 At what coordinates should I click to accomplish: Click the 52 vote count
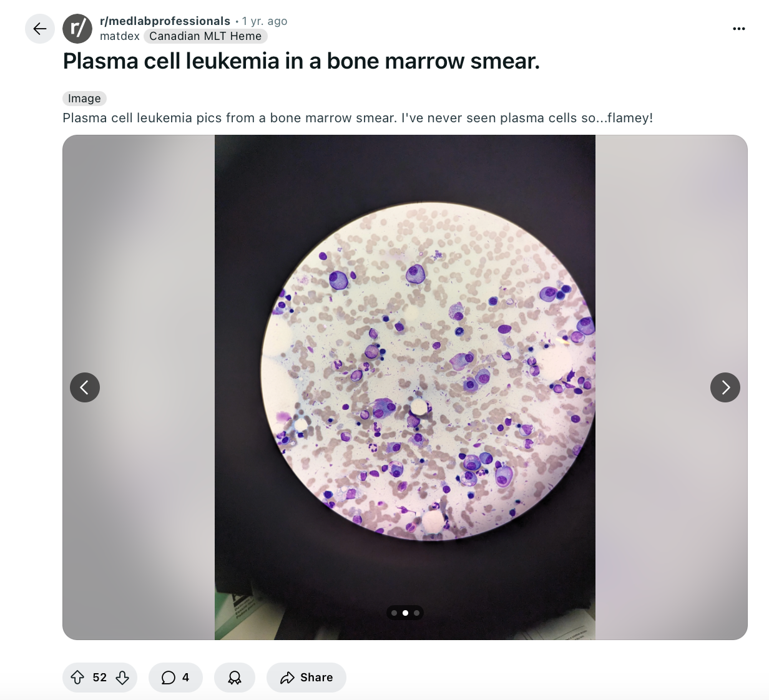[x=100, y=678]
